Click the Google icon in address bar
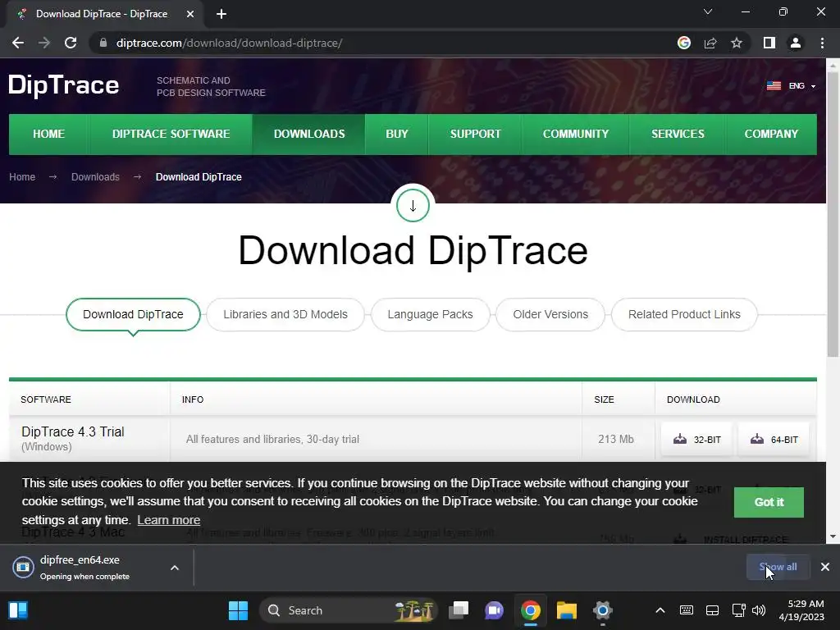Screen dimensions: 840x630 pyautogui.click(x=684, y=43)
